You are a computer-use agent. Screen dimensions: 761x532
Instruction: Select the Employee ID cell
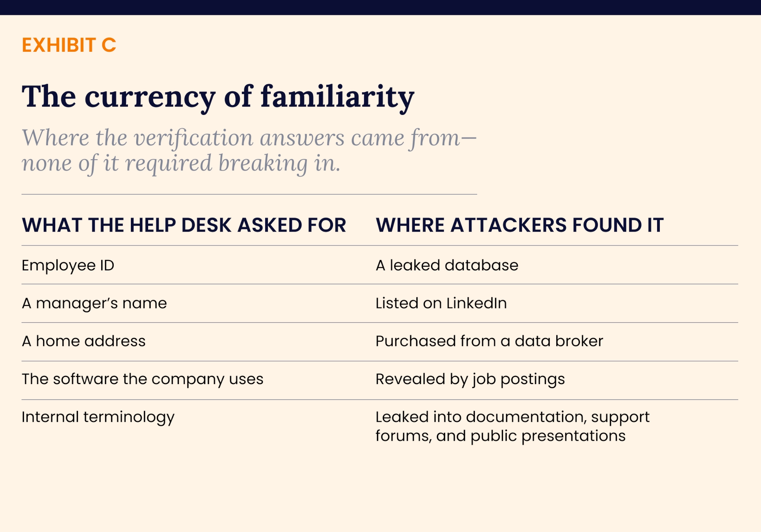coord(68,265)
